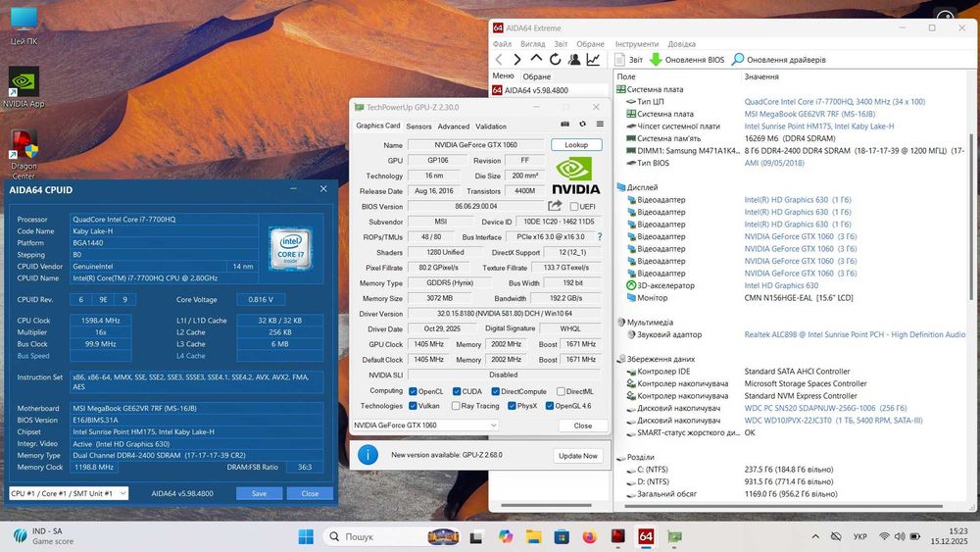Switch to the Sensors tab
The image size is (980, 552).
(x=418, y=126)
